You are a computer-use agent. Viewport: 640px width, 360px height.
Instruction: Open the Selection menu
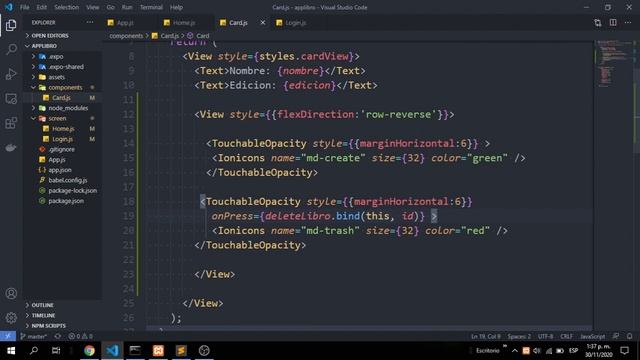click(67, 7)
